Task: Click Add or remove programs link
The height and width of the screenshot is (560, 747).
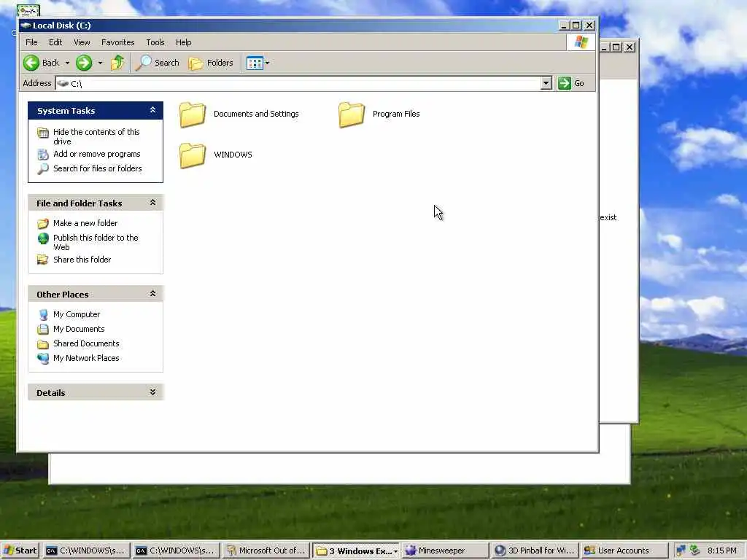Action: (97, 154)
